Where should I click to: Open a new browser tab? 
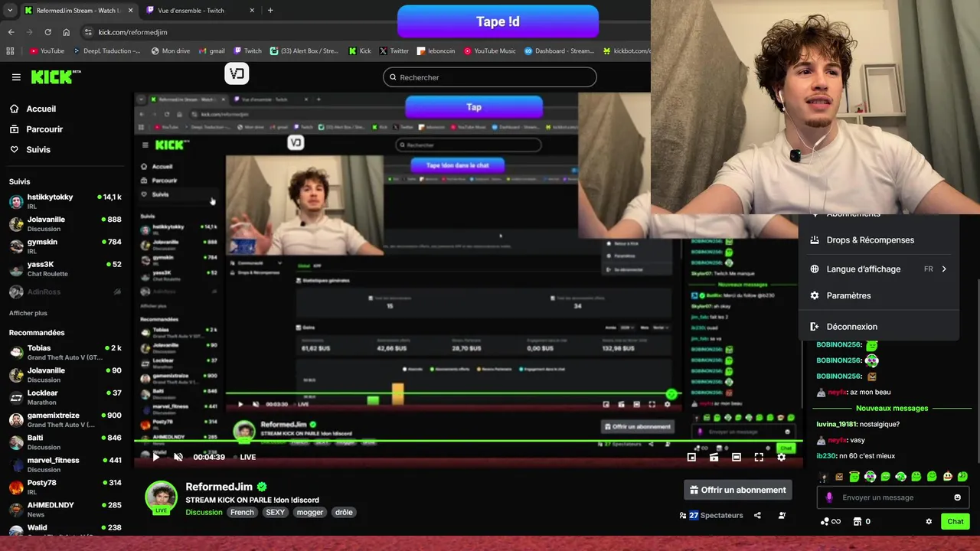point(270,11)
